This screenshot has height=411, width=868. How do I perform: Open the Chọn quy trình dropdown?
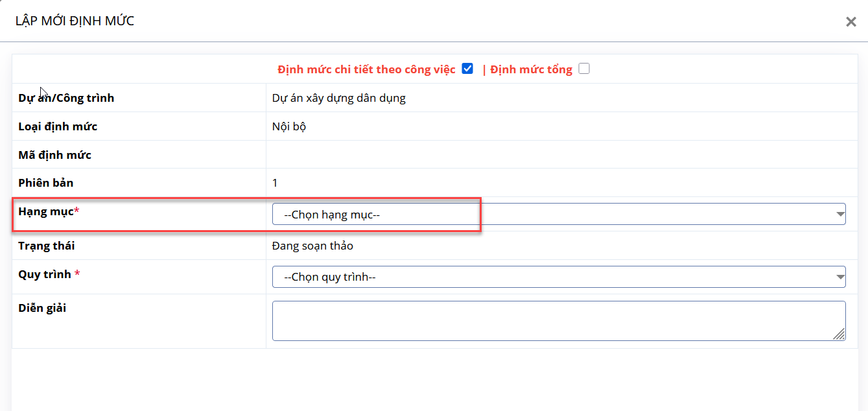tap(559, 277)
